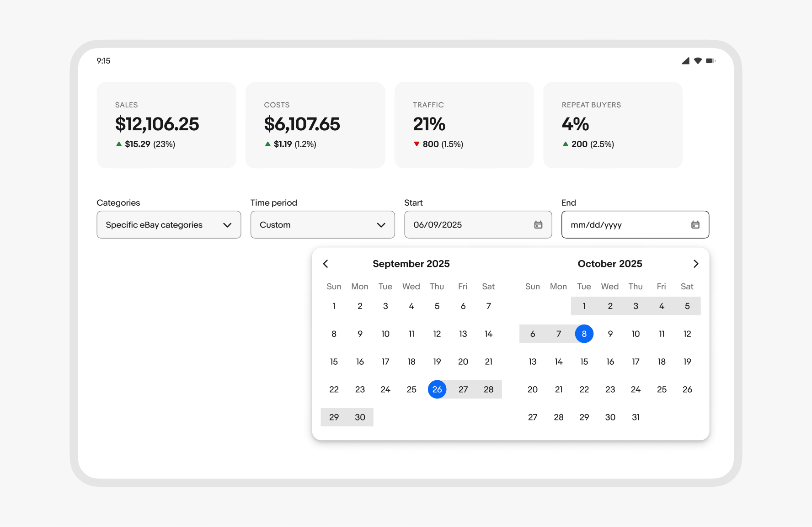Click the Time period field label

click(x=274, y=202)
